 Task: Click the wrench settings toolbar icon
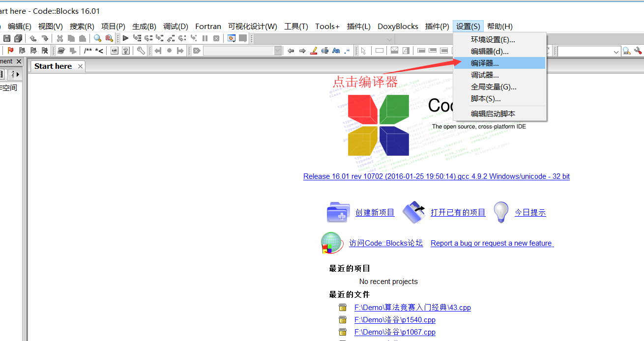pos(141,50)
